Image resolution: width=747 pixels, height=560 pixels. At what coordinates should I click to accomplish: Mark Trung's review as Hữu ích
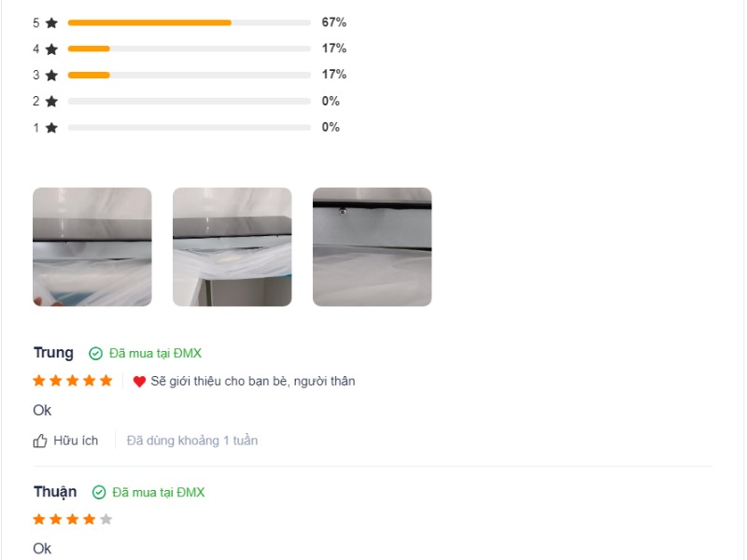click(65, 441)
